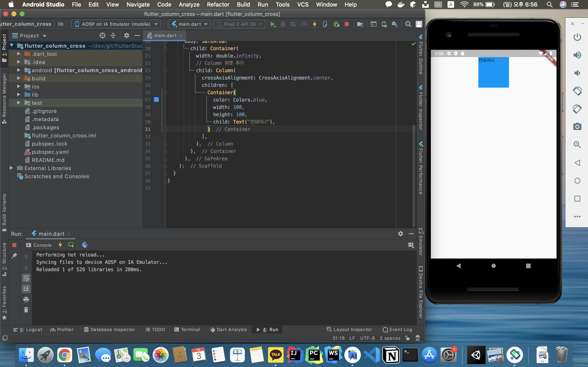Open Project panel settings gear
The image size is (588, 367).
click(126, 36)
